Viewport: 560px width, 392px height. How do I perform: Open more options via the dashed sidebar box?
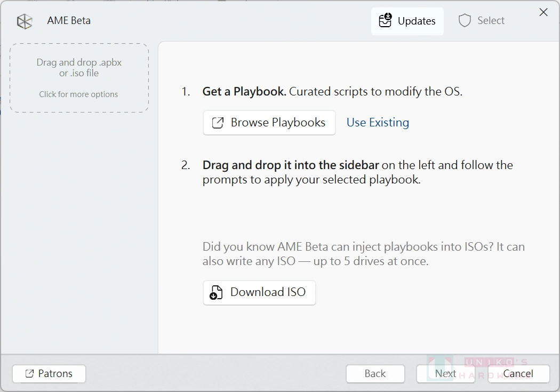click(78, 94)
